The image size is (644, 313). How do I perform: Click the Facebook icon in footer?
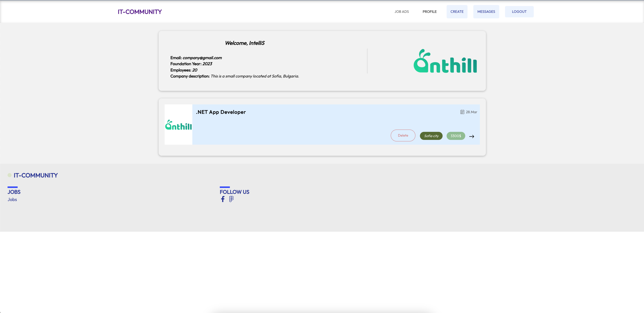[223, 199]
